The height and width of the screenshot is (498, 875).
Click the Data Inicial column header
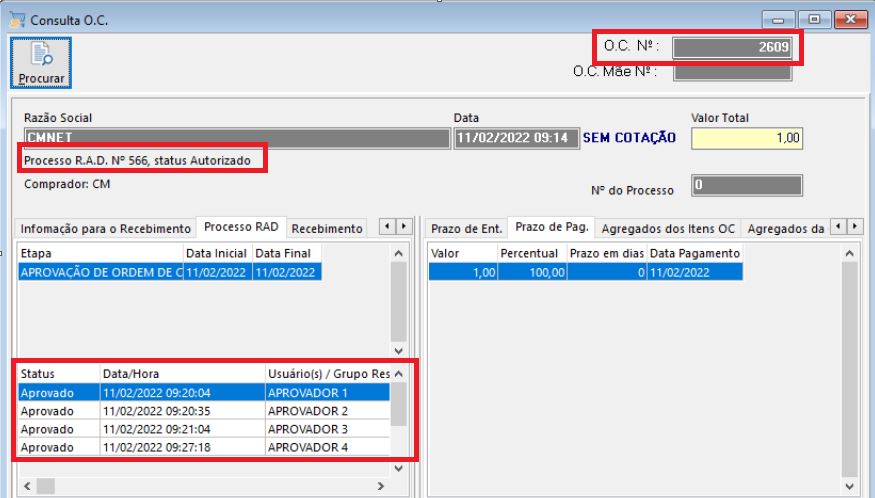click(x=218, y=253)
